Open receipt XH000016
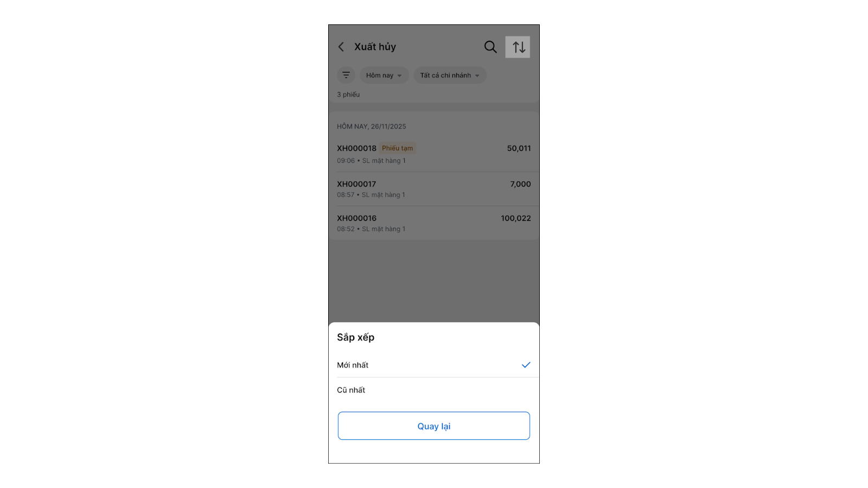Screen dimensions: 868x488 pos(356,219)
